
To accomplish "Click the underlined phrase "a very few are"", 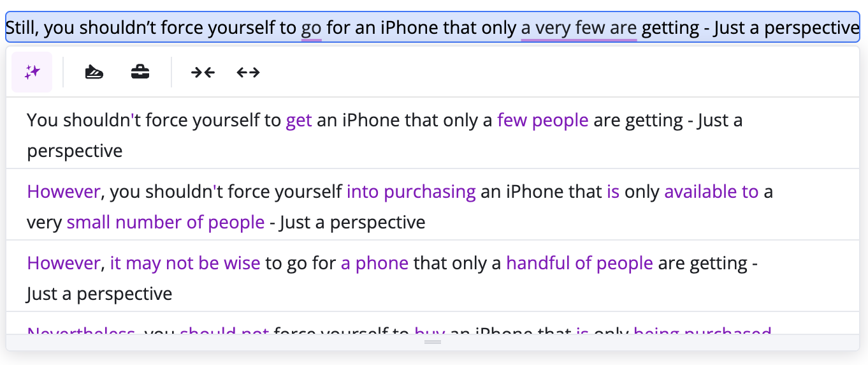I will (579, 28).
